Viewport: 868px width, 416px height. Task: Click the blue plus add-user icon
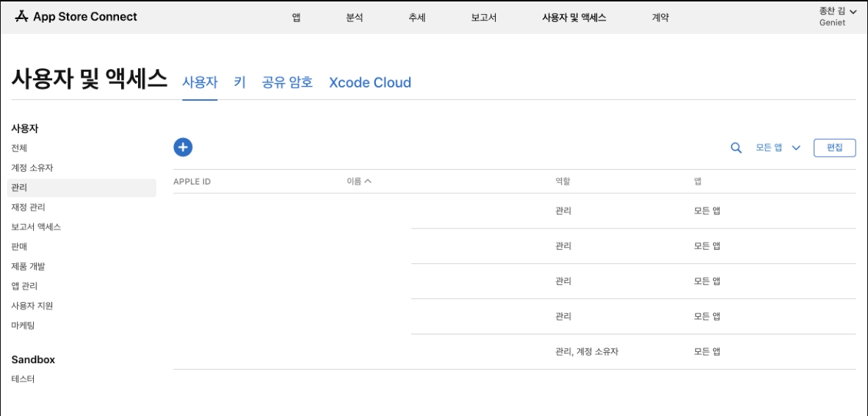click(x=183, y=147)
